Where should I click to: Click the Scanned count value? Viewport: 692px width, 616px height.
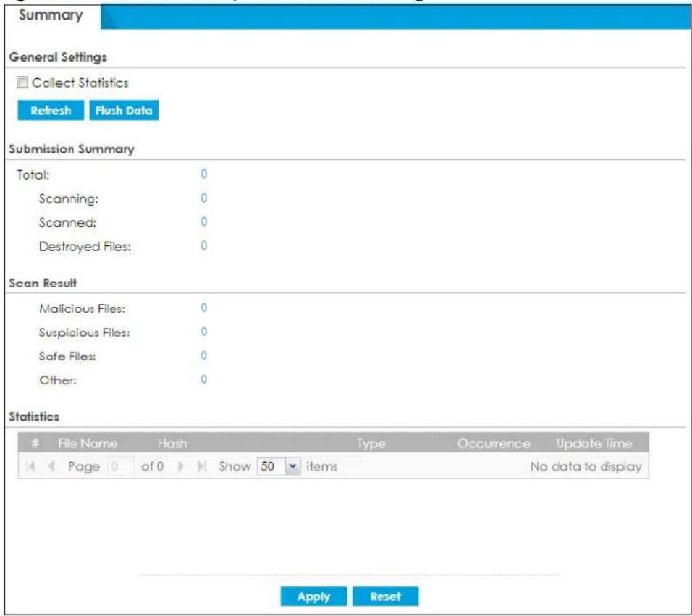tap(203, 221)
